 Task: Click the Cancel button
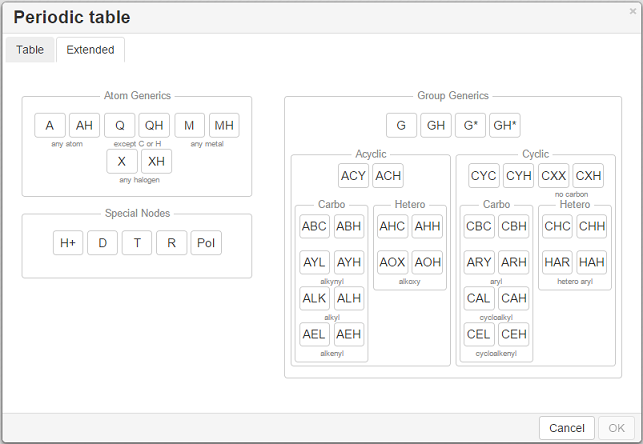pos(567,428)
